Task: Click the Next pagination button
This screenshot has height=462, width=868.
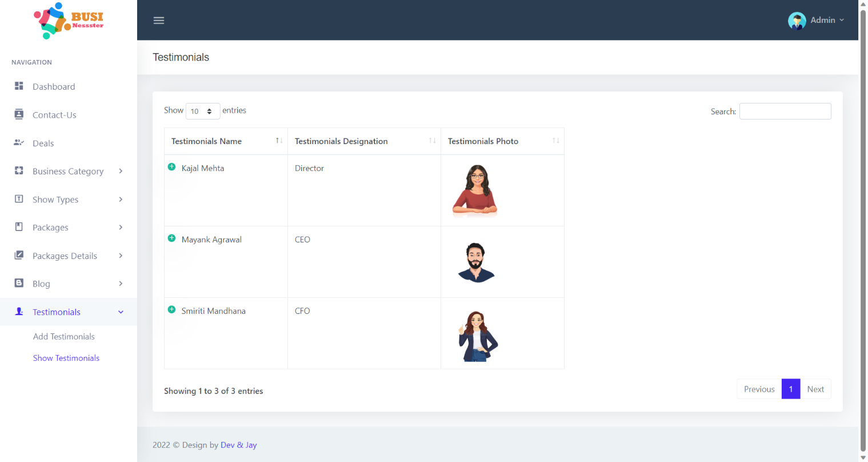Action: coord(815,389)
